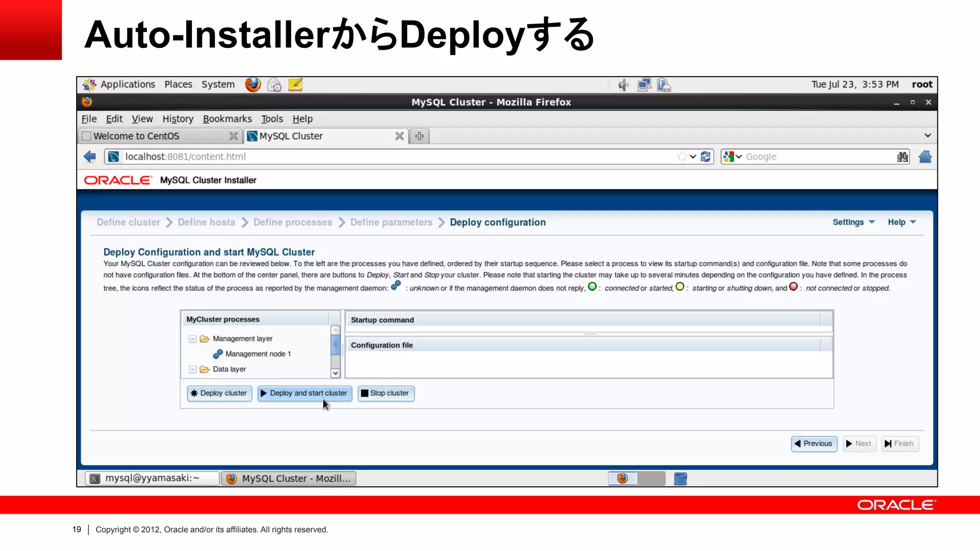Open a new tab with plus button
The image size is (980, 551).
pos(420,136)
